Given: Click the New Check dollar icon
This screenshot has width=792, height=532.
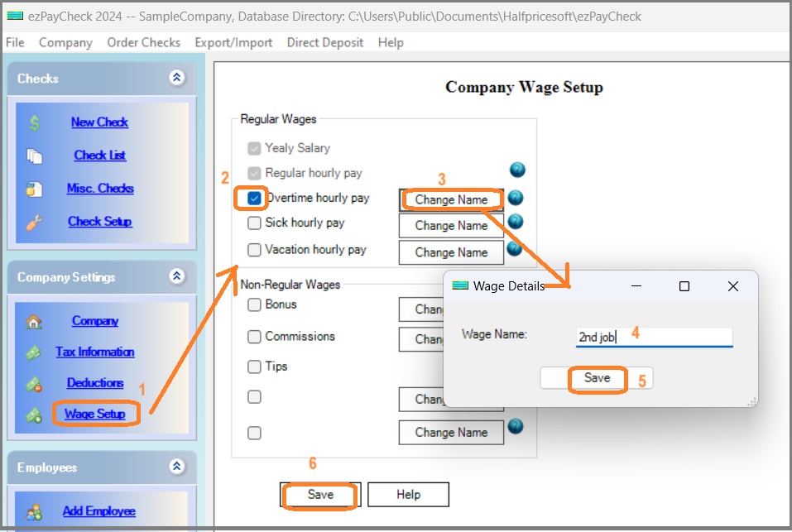Looking at the screenshot, I should coord(35,122).
